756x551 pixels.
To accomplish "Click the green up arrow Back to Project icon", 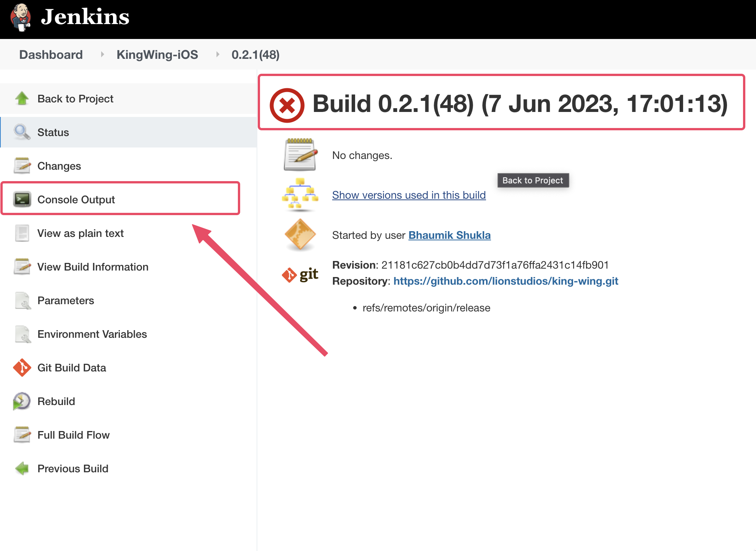I will click(x=22, y=99).
